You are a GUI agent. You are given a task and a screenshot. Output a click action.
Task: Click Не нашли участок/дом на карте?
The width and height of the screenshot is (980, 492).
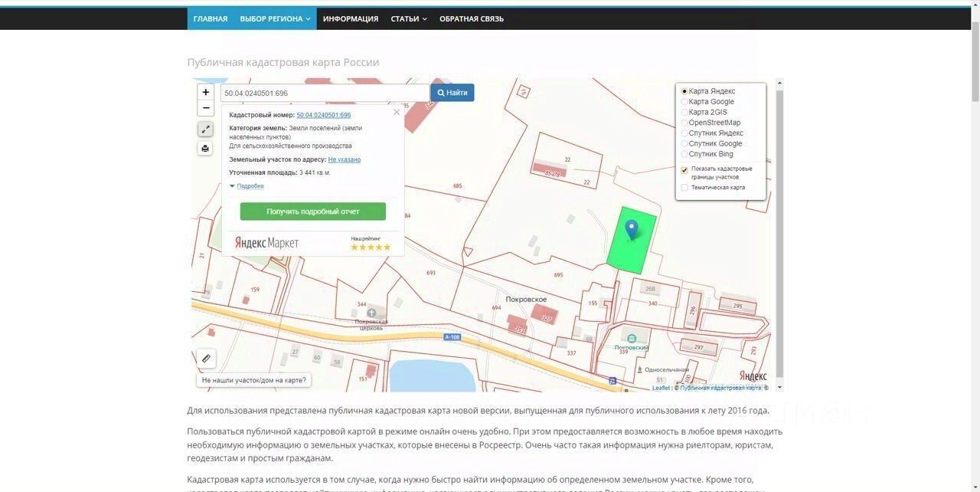click(254, 380)
